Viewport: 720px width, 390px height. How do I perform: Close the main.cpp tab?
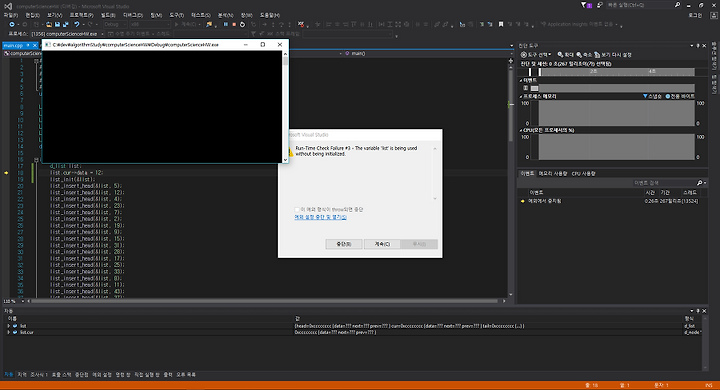(34, 45)
